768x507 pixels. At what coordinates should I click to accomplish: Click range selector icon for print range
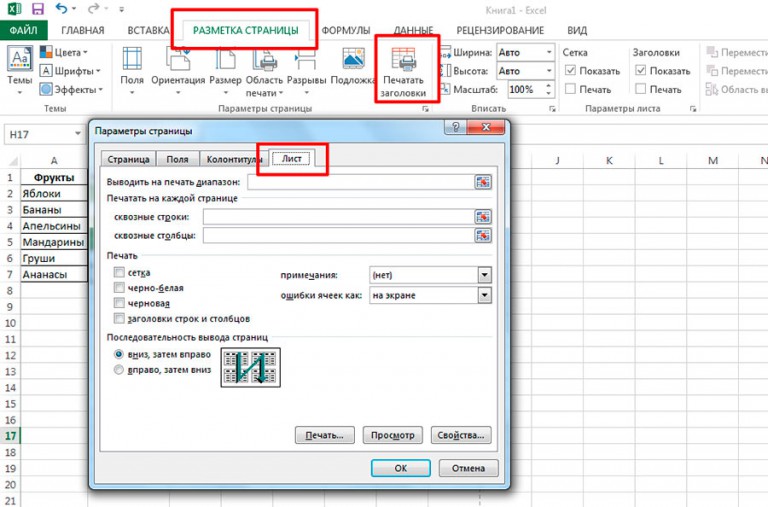[483, 182]
